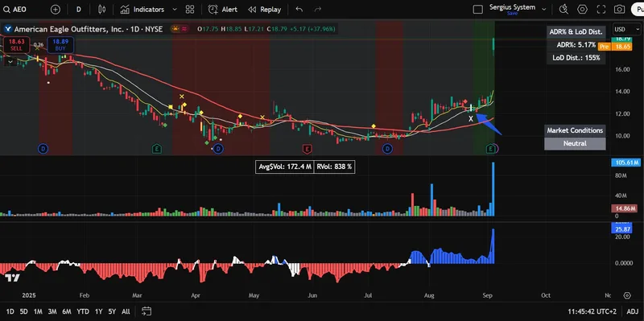Select the 1Y date range
This screenshot has height=321, width=644.
pyautogui.click(x=98, y=311)
